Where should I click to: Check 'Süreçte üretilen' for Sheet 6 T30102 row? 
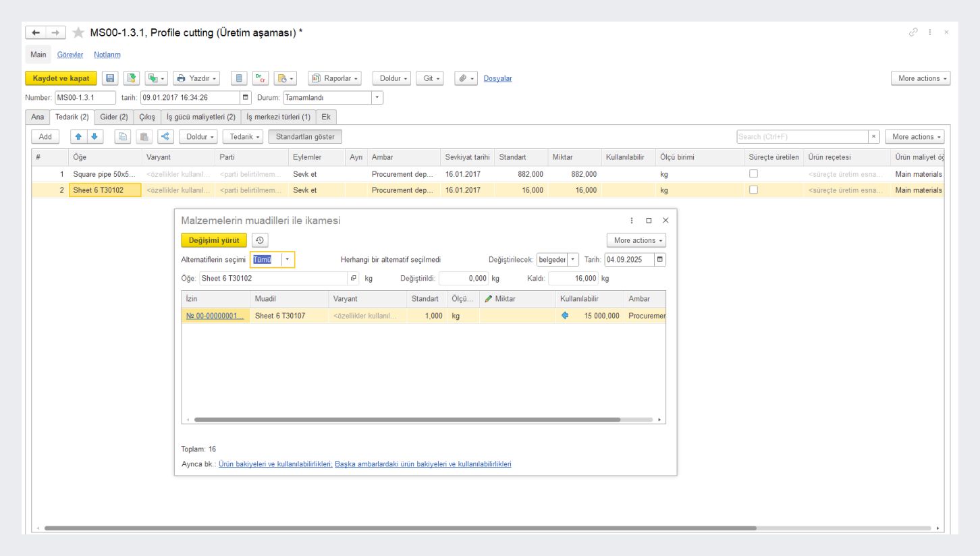point(753,190)
